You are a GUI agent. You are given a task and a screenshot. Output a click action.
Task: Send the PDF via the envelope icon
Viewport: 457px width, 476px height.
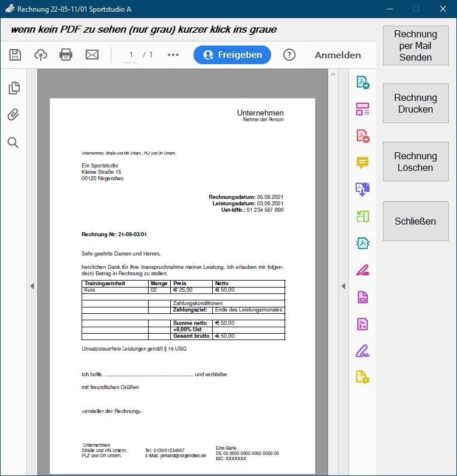click(92, 55)
